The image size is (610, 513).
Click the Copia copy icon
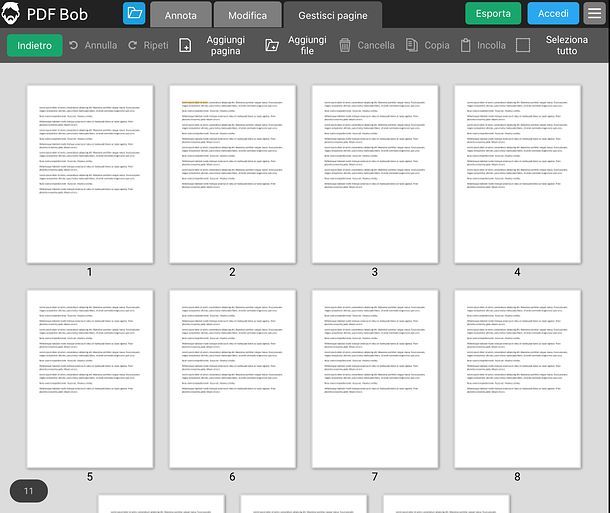click(x=412, y=45)
